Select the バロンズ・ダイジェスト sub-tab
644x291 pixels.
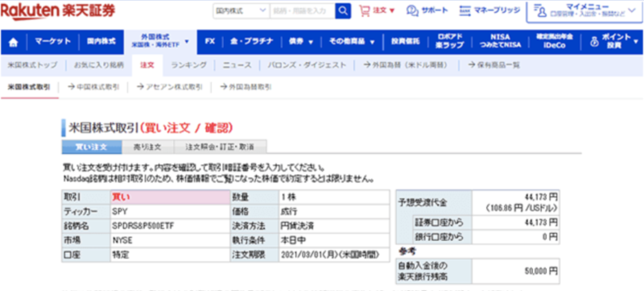coord(307,65)
